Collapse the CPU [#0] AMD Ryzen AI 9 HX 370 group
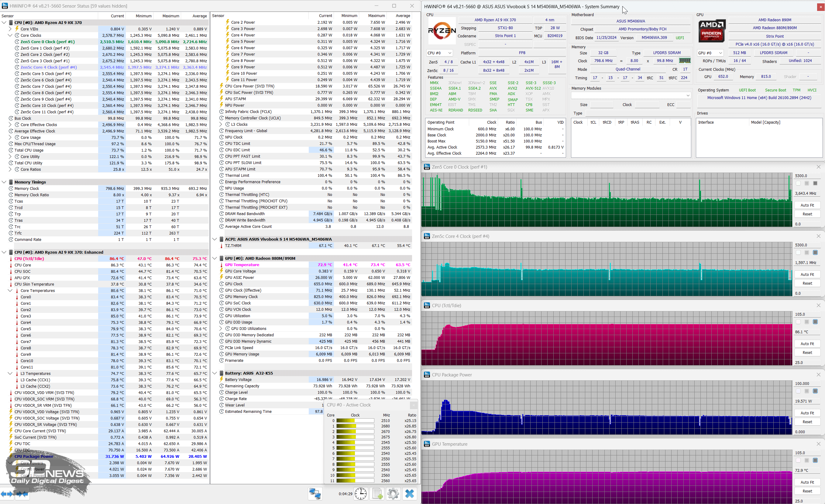825x504 pixels. [4, 22]
